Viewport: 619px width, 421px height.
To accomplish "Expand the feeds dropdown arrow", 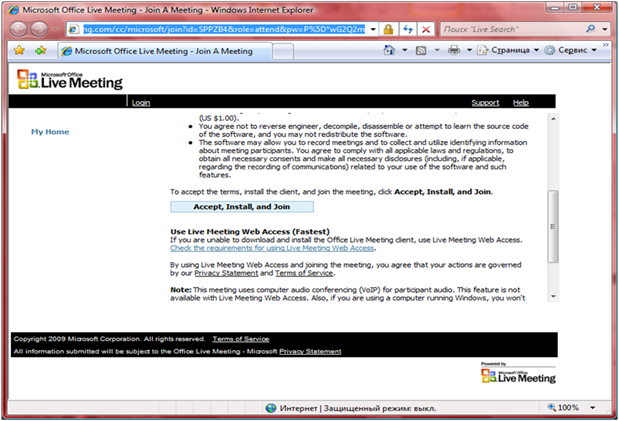I will pos(437,50).
